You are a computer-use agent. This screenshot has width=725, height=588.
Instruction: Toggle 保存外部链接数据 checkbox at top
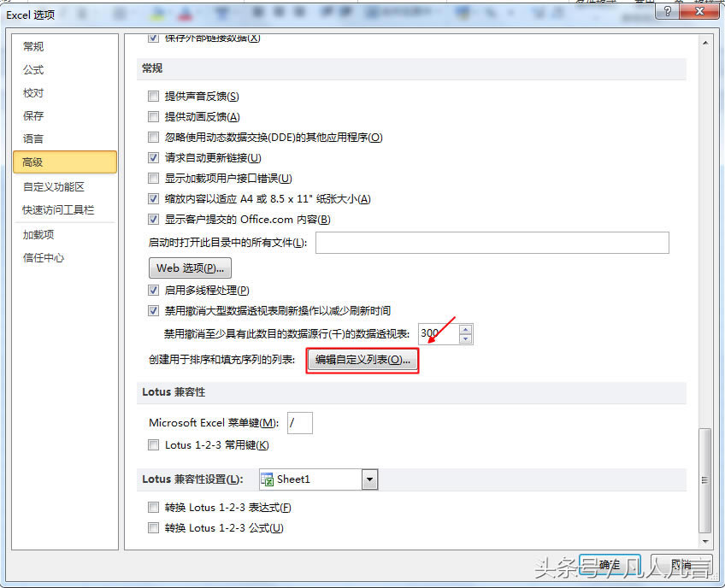(153, 38)
